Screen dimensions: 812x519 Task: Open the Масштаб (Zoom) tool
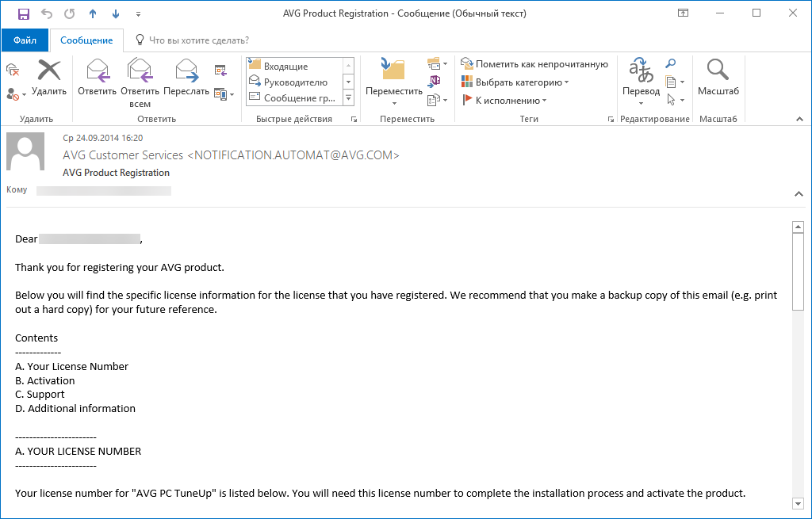click(x=718, y=78)
